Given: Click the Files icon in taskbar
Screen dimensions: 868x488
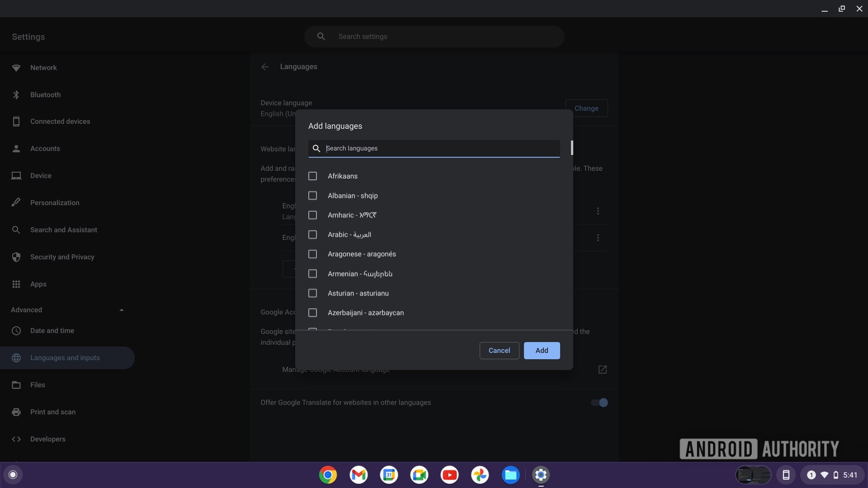Looking at the screenshot, I should point(511,474).
